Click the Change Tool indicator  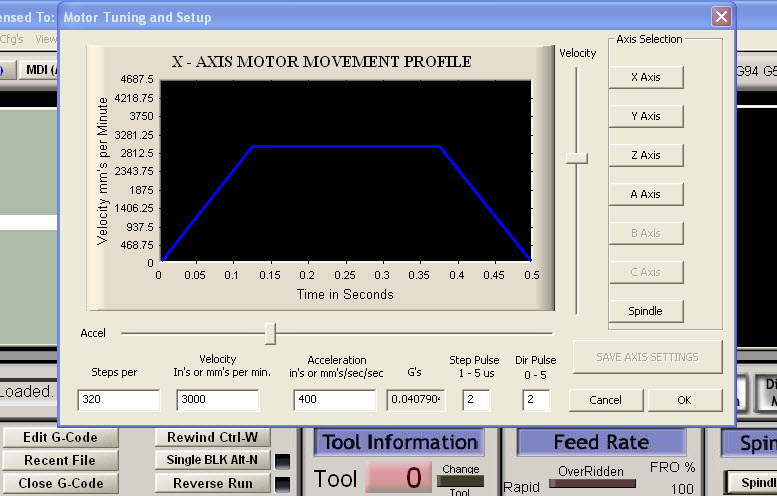coord(460,481)
